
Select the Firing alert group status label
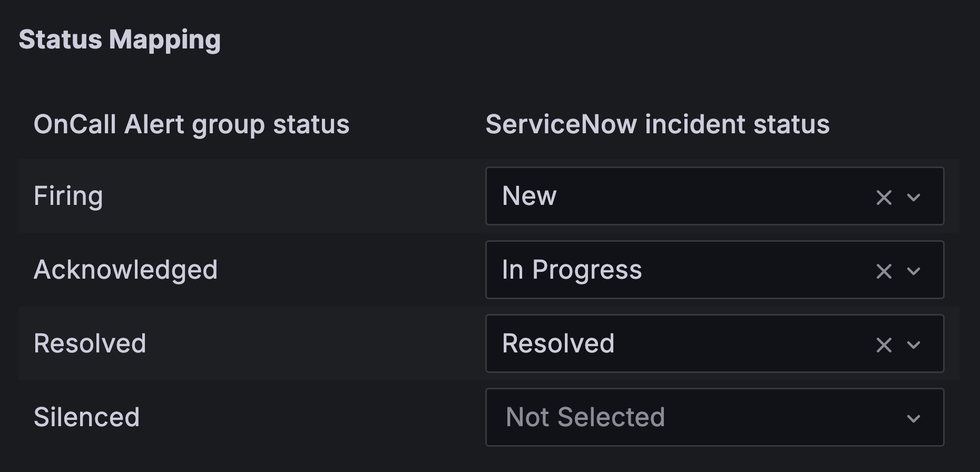69,195
